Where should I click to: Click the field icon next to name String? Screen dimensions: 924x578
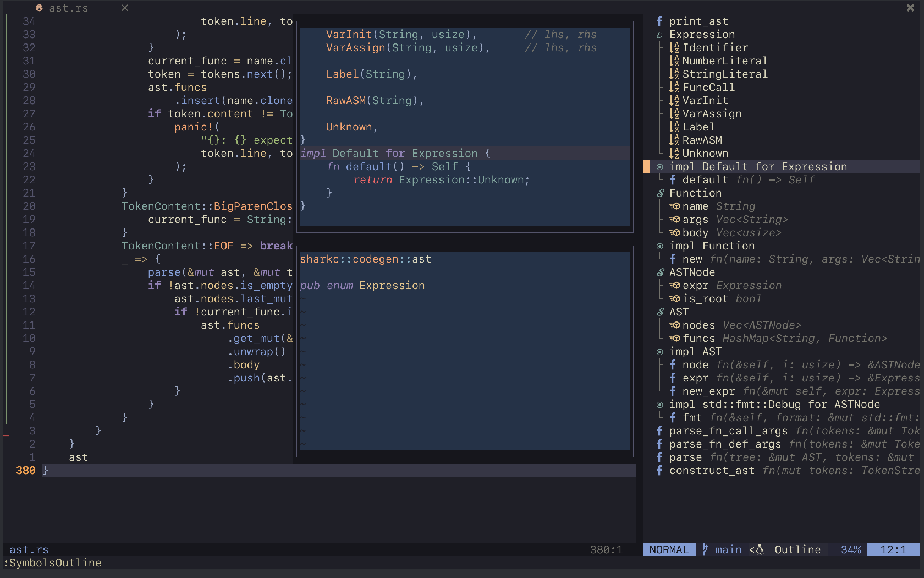click(x=675, y=206)
